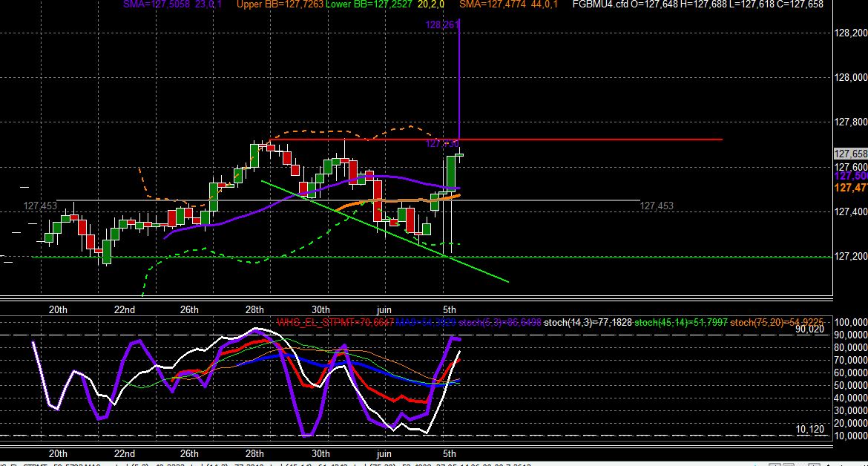The height and width of the screenshot is (466, 868).
Task: Click 30th on the price chart date axis
Action: pos(320,309)
